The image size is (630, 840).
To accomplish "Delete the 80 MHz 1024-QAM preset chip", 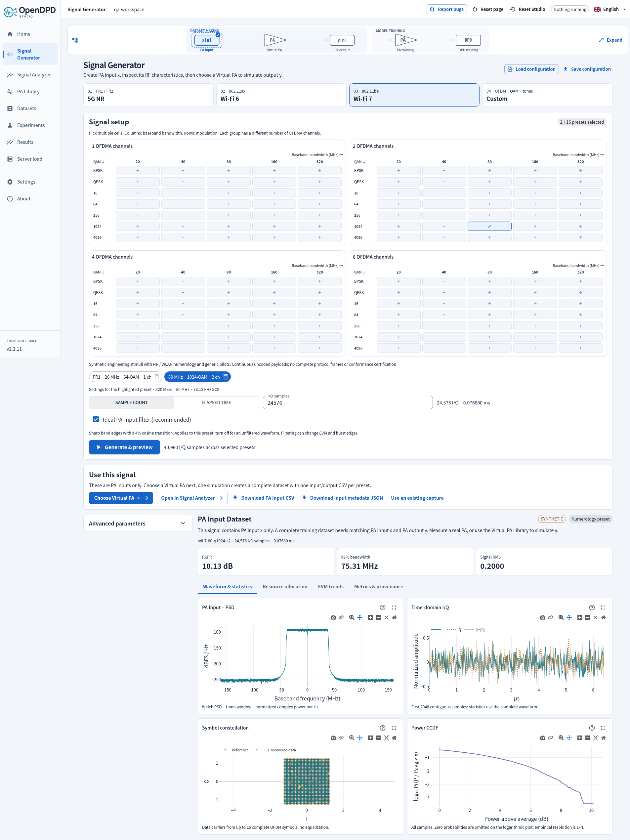I will [x=226, y=377].
